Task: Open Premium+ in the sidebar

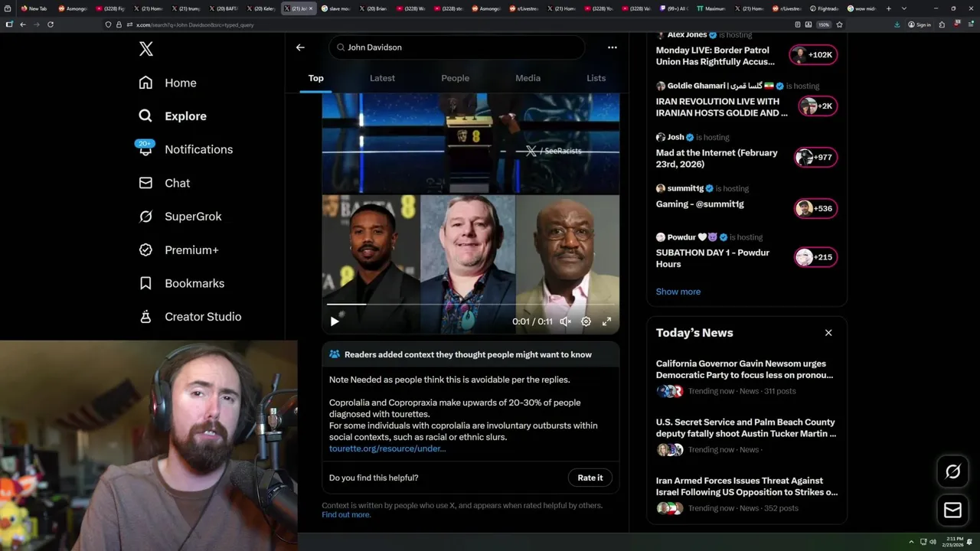Action: pos(178,250)
